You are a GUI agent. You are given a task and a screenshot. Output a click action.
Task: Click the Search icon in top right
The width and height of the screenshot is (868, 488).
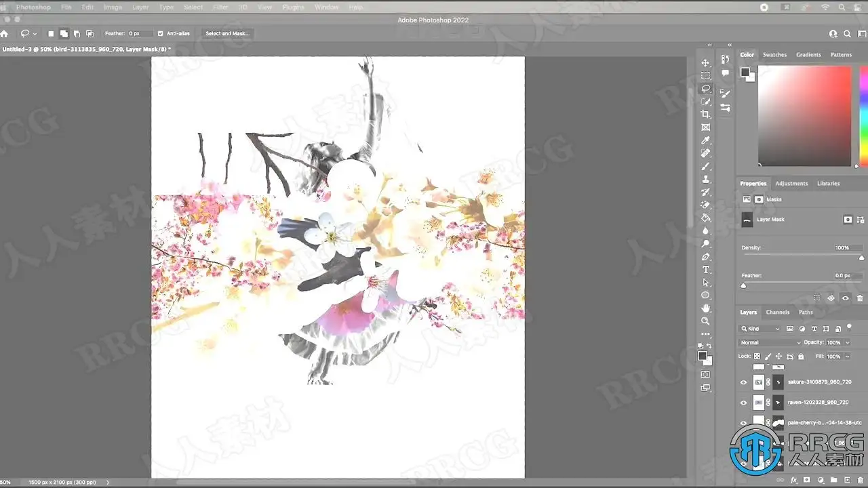pos(848,33)
